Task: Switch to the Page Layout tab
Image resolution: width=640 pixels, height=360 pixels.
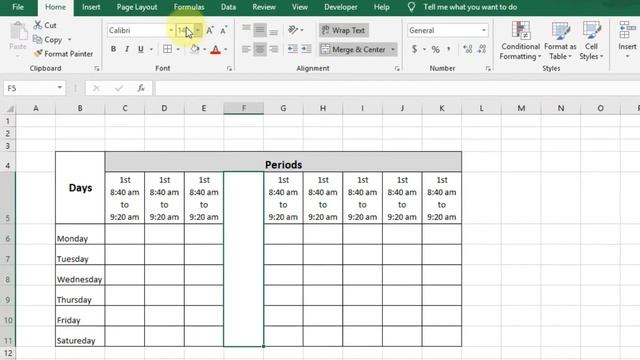Action: [137, 7]
